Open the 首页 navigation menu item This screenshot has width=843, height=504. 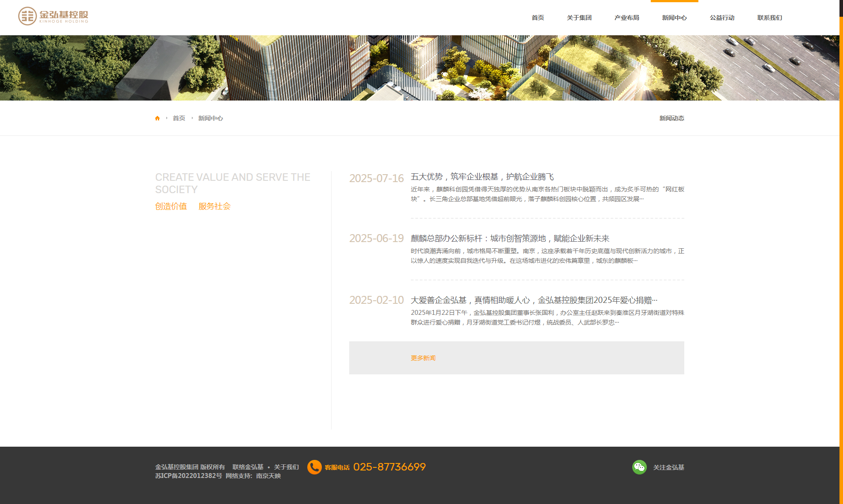537,17
